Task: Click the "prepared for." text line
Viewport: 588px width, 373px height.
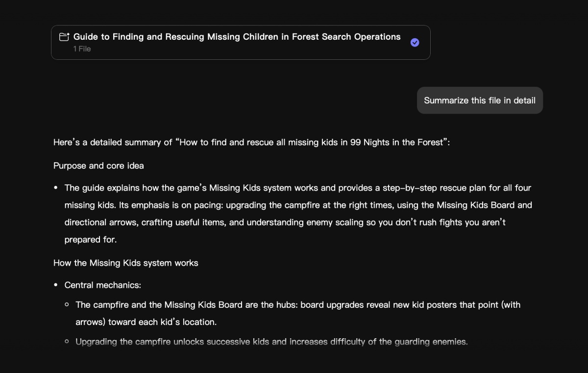Action: point(91,240)
